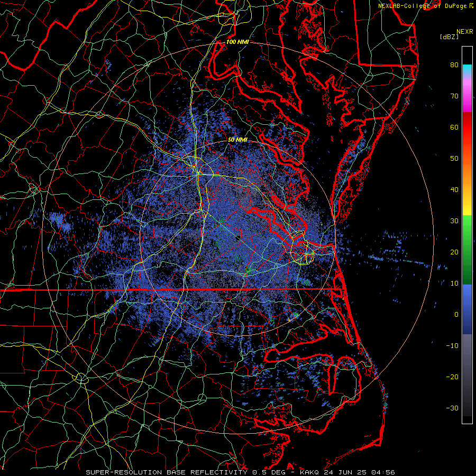Click the SUPER-RESOLUTION BASE REFLECTIVITY caption text

click(x=167, y=472)
